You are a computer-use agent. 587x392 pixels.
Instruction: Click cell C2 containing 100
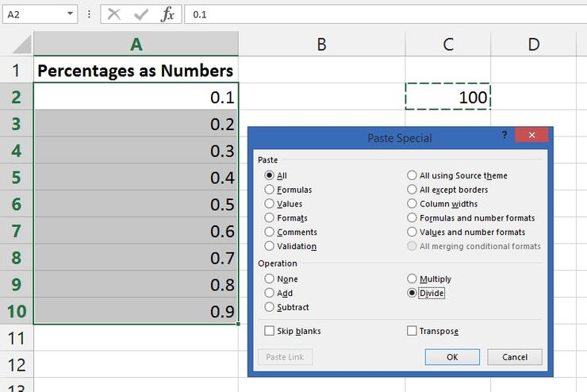click(x=448, y=97)
